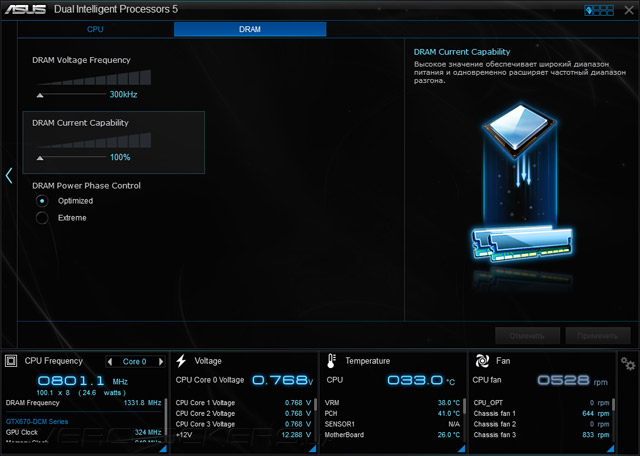
Task: Click the 0.768 V core voltage readout
Action: coord(282,380)
